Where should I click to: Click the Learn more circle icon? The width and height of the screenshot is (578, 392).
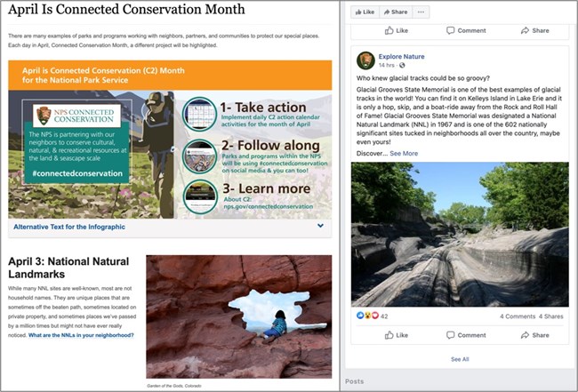click(199, 195)
